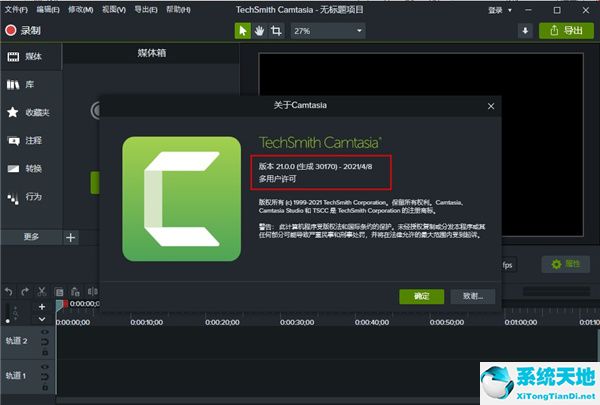Paste with the timeline paste icon
Viewport: 600px width, 405px height.
tap(75, 292)
